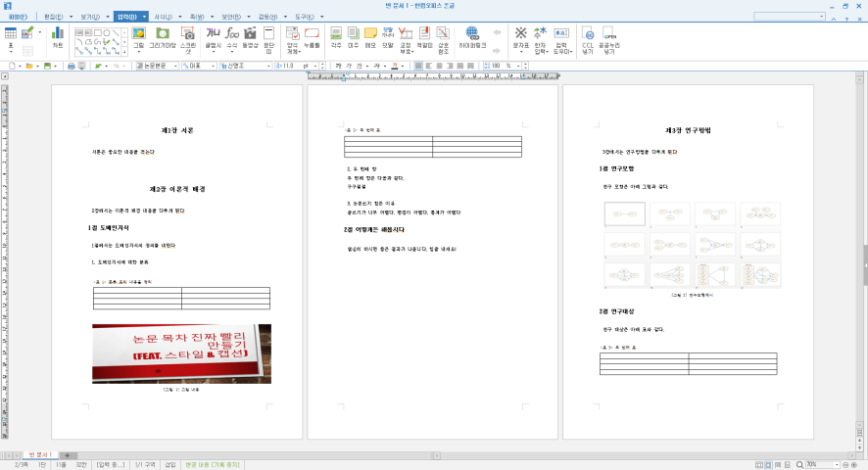The image size is (868, 470).
Task: Enable justified paragraph alignment
Action: (418, 66)
